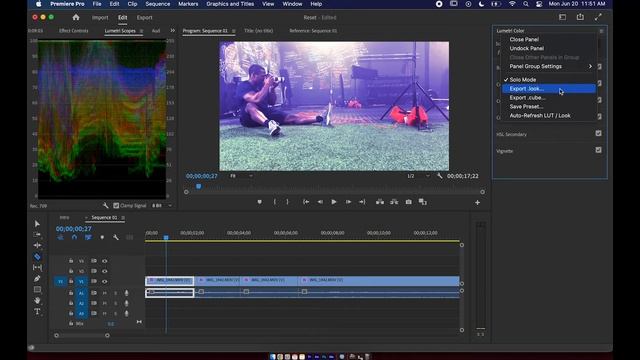Lock the V1 video track

click(71, 282)
